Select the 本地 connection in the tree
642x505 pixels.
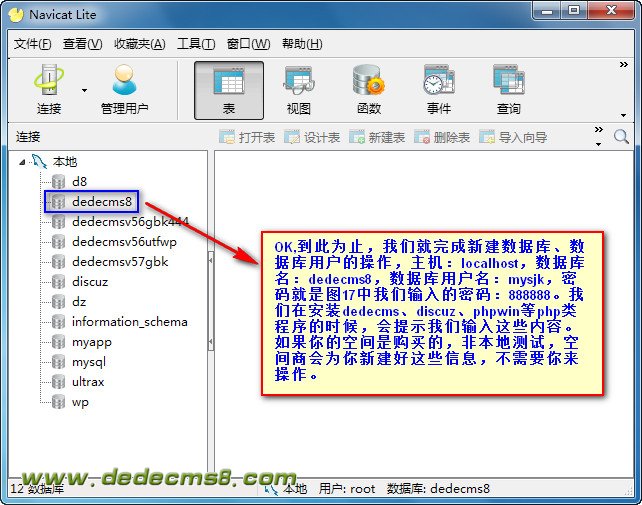pyautogui.click(x=65, y=162)
